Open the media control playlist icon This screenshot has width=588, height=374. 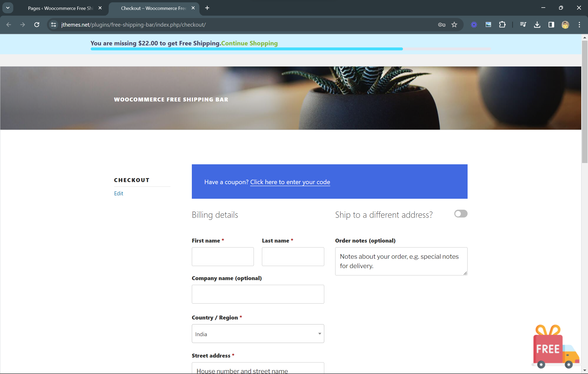coord(523,25)
